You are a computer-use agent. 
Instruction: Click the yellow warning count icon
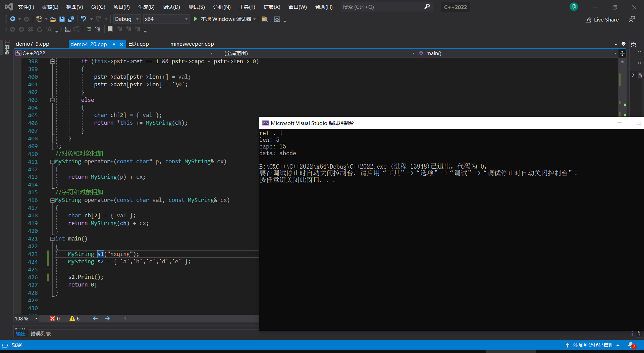tap(72, 318)
